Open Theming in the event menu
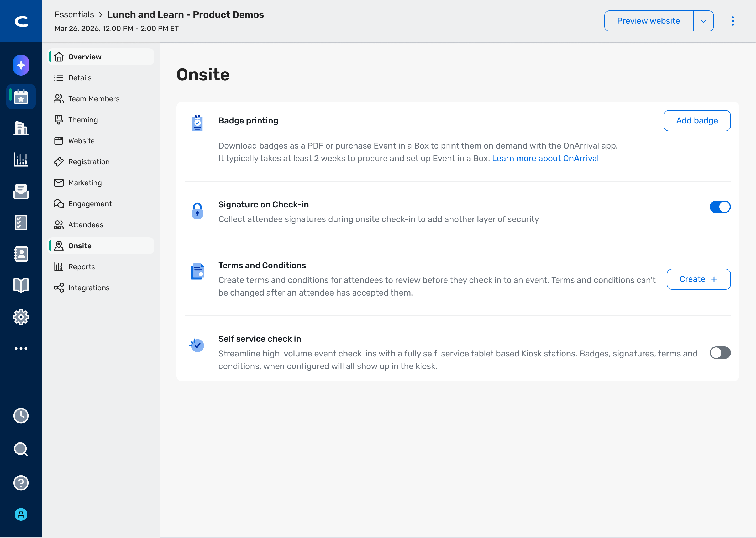This screenshot has height=538, width=756. coord(101,120)
